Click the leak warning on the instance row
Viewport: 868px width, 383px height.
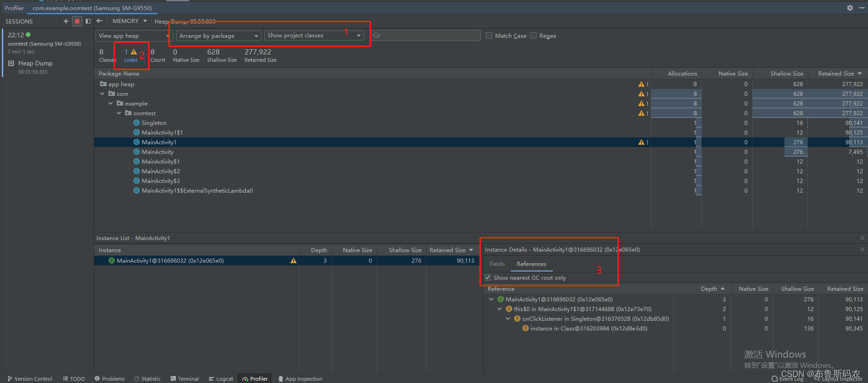[x=293, y=261]
